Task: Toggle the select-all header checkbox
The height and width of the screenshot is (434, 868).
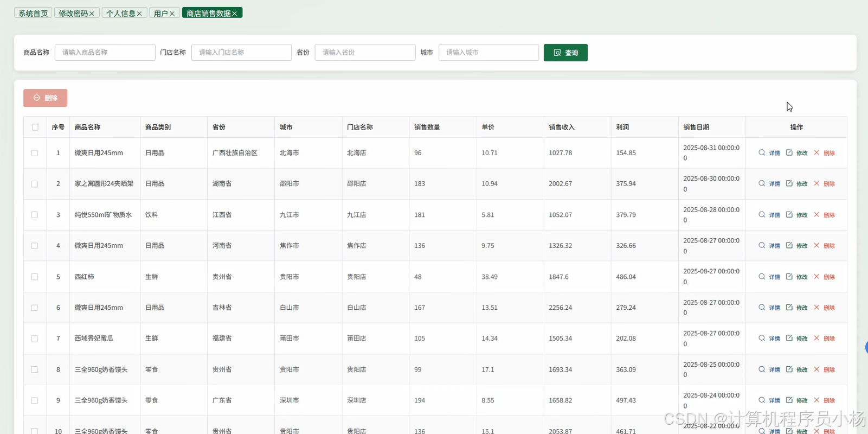Action: [x=35, y=127]
